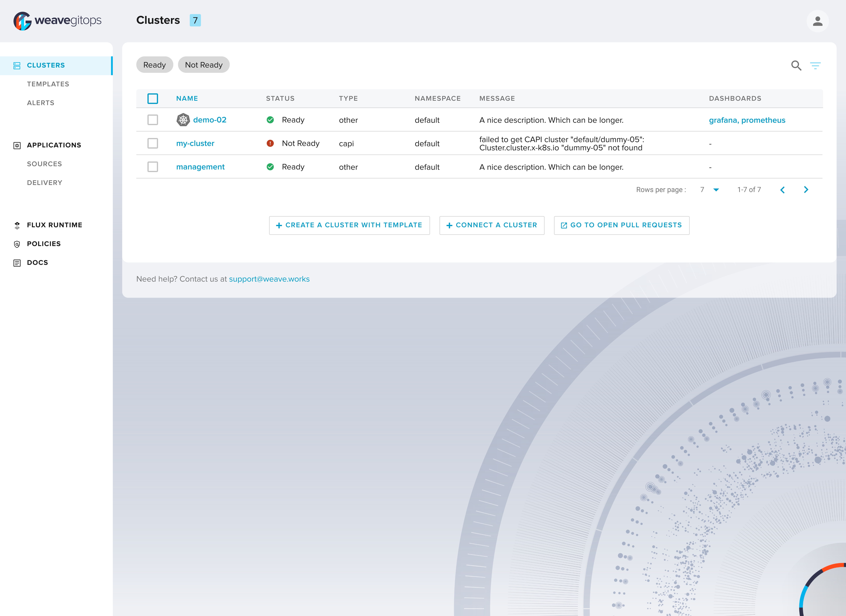
Task: Click the Type column header
Action: pyautogui.click(x=348, y=99)
